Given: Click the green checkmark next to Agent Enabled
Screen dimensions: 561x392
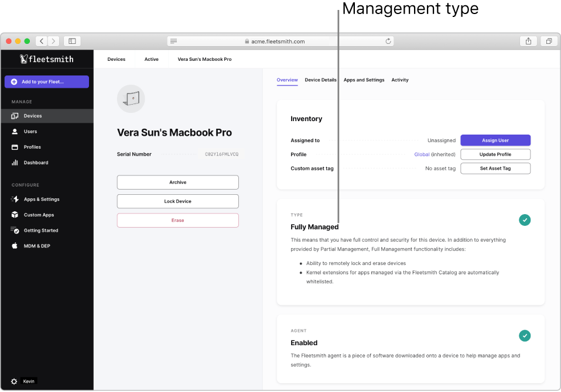Looking at the screenshot, I should tap(525, 336).
